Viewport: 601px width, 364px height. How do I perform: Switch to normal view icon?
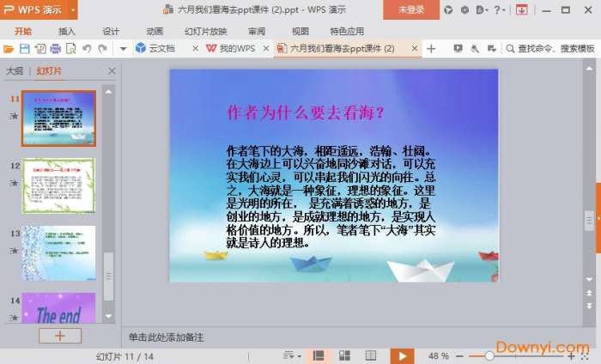click(319, 355)
